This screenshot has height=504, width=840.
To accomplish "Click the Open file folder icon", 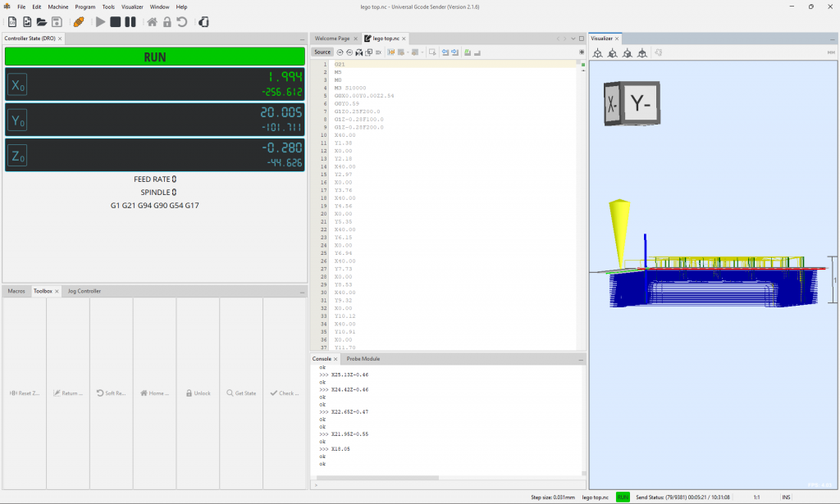I will [41, 22].
